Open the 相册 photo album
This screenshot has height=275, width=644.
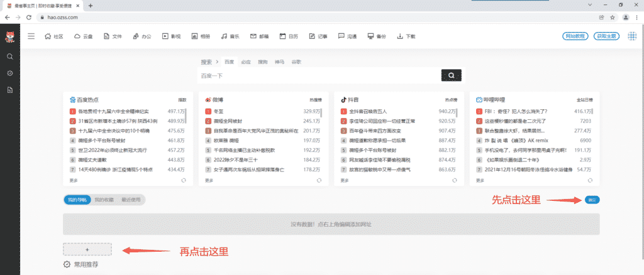201,36
